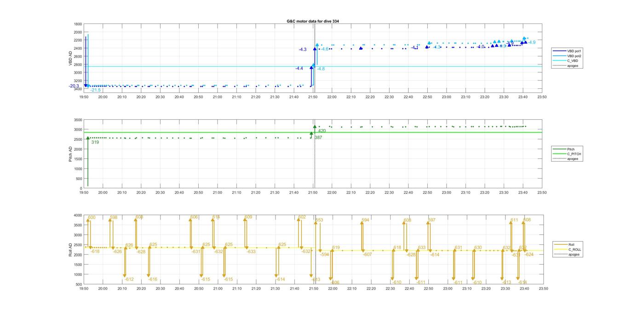
Task: Click the '-612' roll data label
Action: (129, 279)
